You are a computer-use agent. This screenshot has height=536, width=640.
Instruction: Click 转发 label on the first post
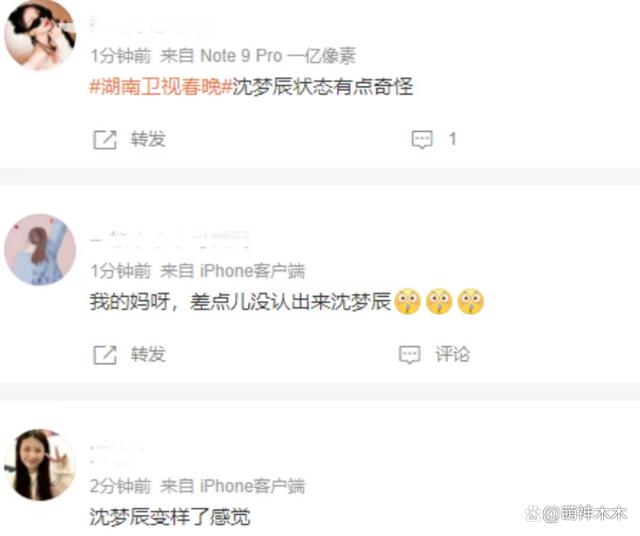point(148,139)
